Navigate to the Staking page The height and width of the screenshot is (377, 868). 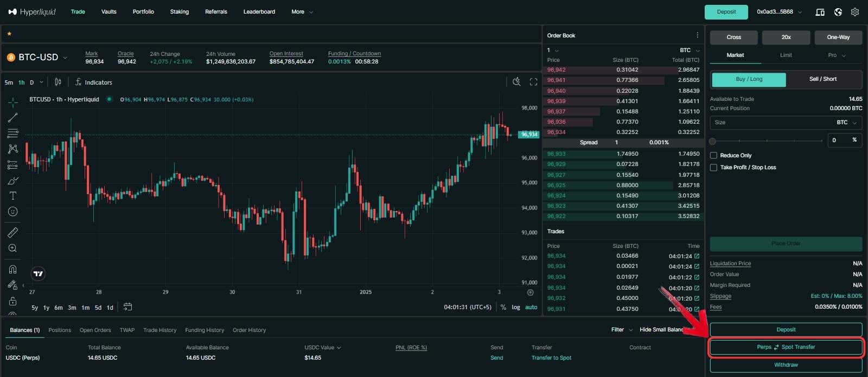(180, 11)
